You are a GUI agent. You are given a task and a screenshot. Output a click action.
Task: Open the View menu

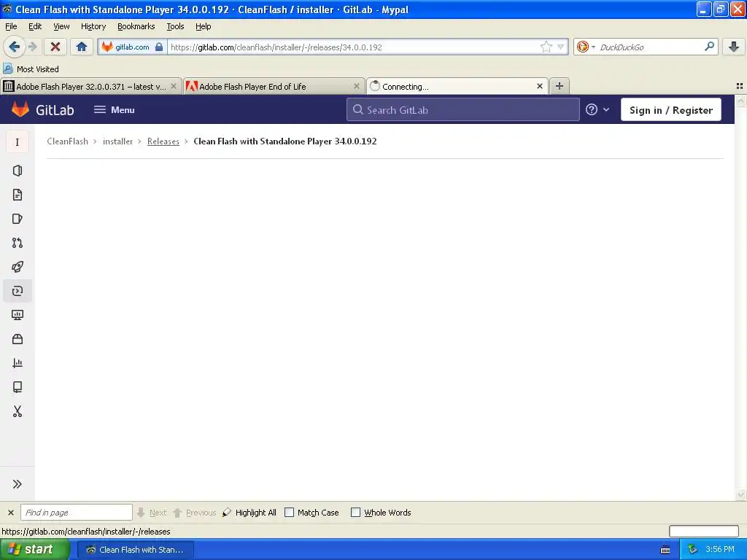point(61,26)
